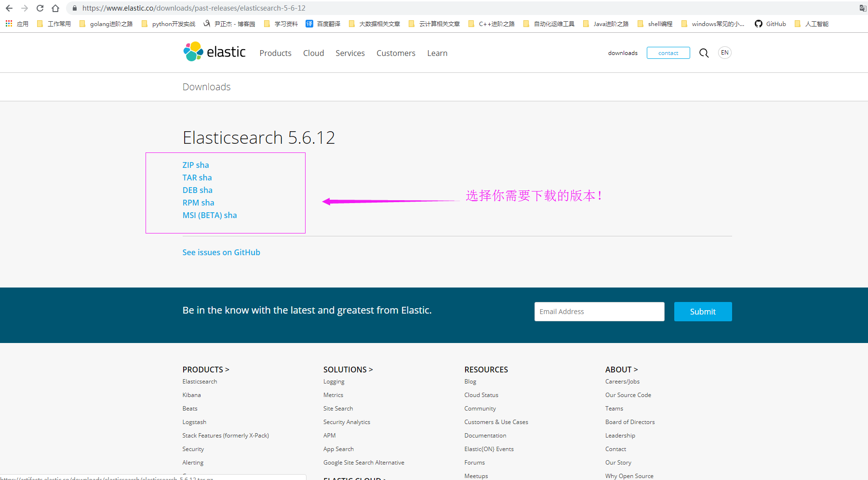This screenshot has width=868, height=480.
Task: Download the RPM package
Action: [x=191, y=203]
